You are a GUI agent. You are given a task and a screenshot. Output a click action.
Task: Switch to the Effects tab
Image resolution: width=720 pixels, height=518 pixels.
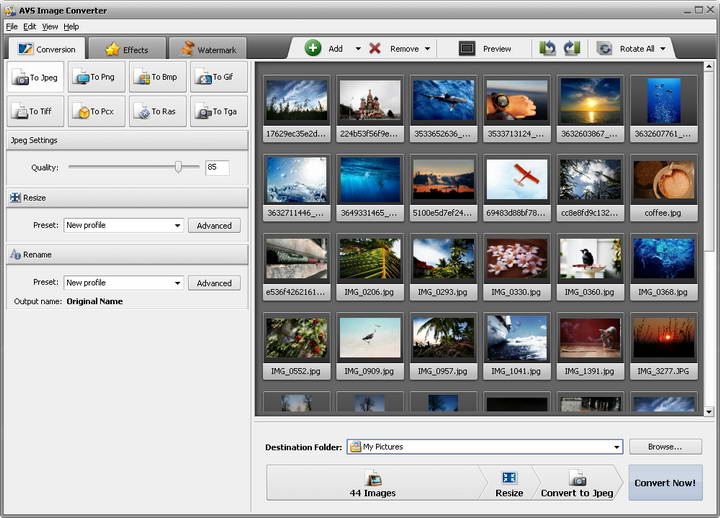click(x=126, y=49)
